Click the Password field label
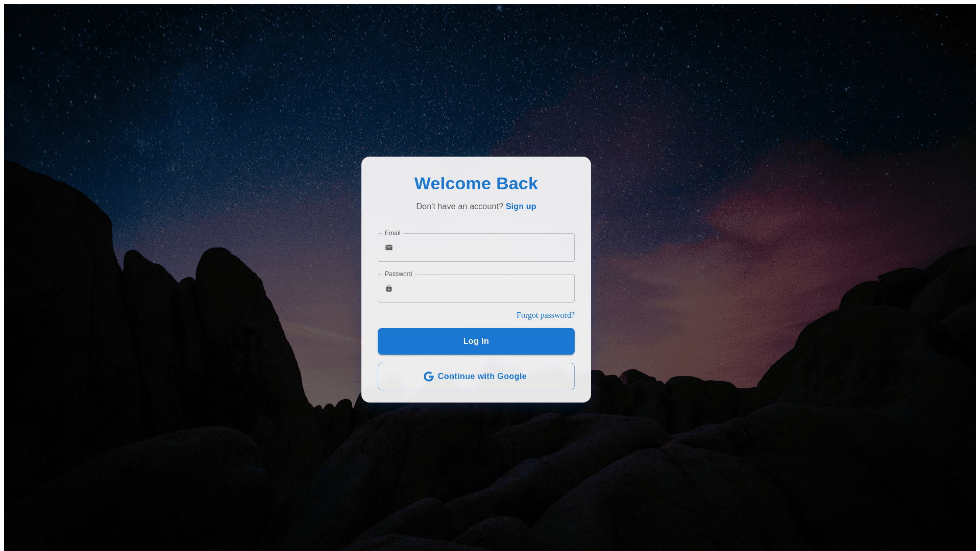The image size is (980, 551). [x=398, y=274]
